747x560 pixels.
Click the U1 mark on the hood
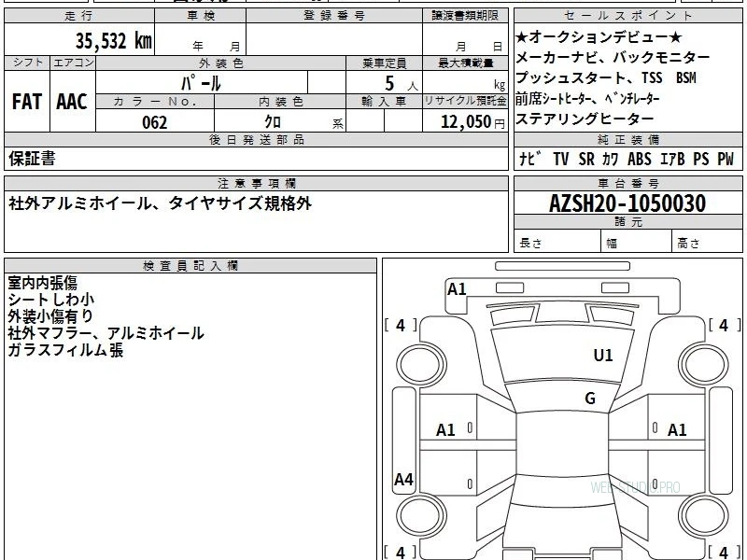603,356
